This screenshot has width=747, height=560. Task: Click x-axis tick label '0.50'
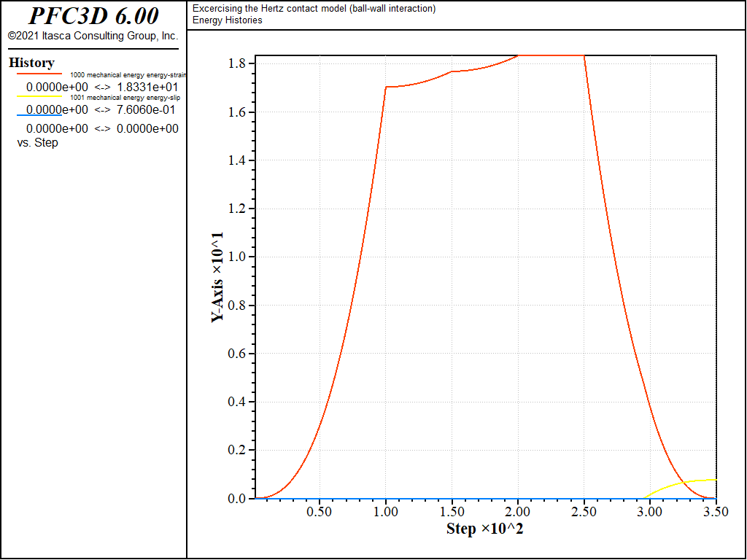point(320,512)
